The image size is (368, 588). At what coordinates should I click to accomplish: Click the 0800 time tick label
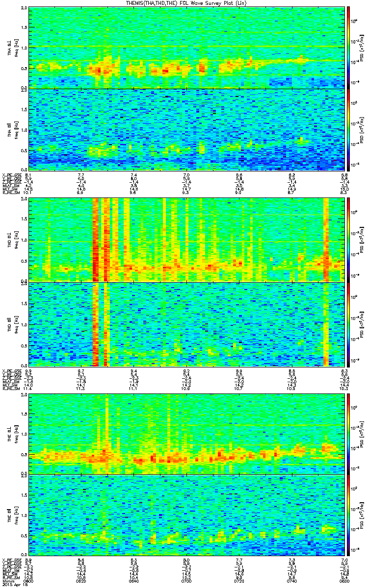pos(343,581)
